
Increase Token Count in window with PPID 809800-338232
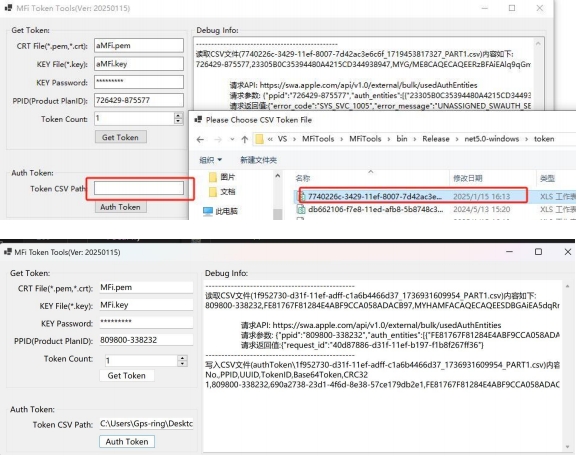[x=183, y=358]
